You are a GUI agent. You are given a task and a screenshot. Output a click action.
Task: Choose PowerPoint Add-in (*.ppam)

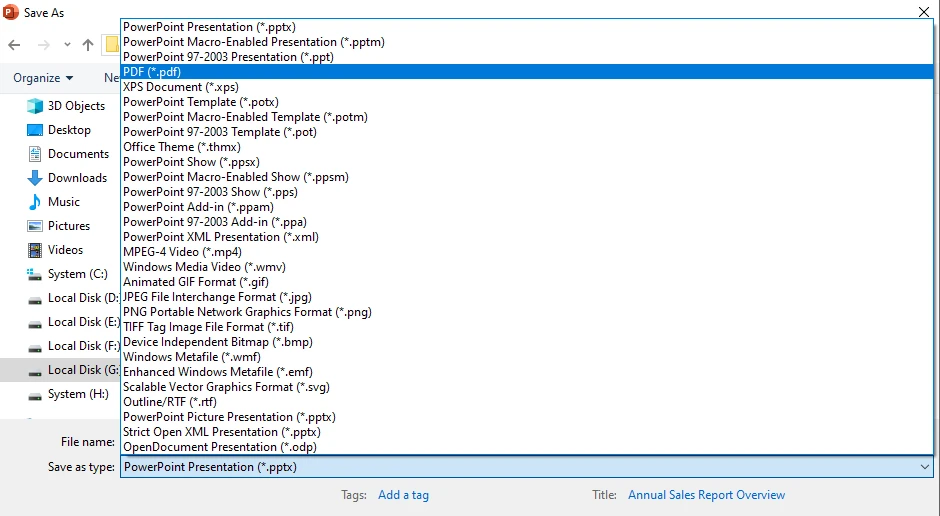527,207
